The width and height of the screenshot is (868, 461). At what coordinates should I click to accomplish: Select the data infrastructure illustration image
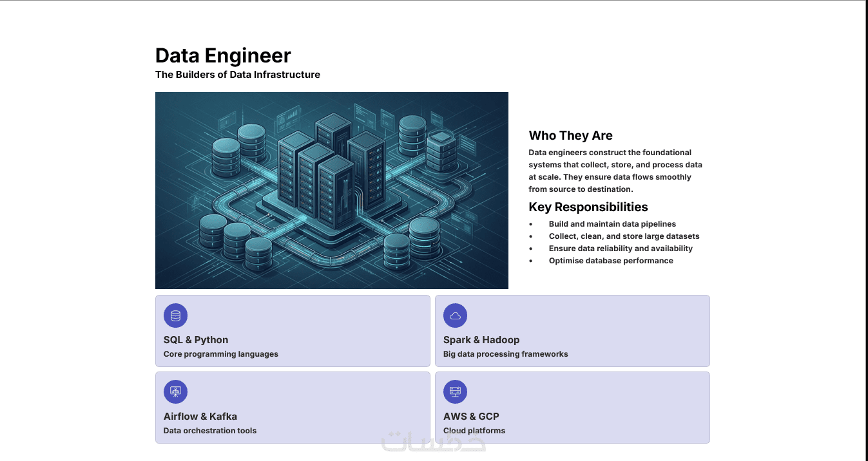[332, 191]
